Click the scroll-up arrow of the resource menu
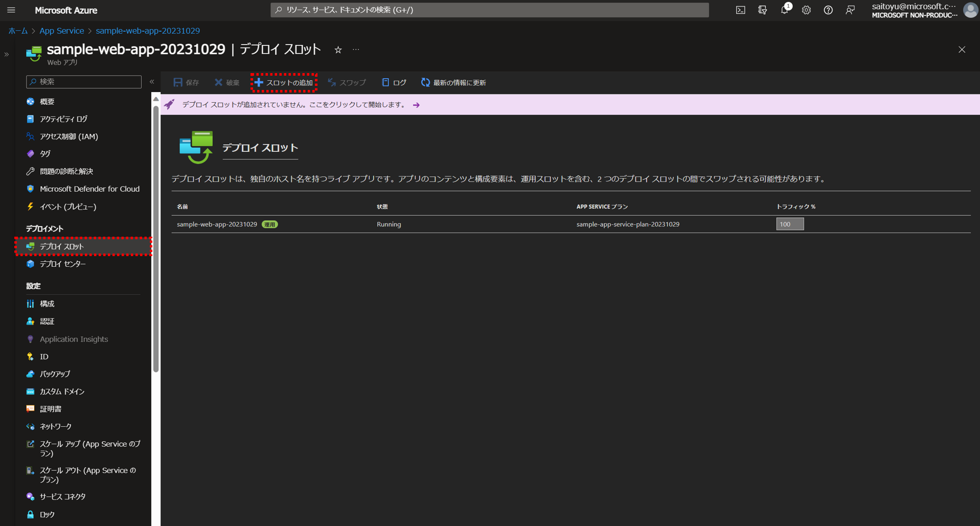The width and height of the screenshot is (980, 526). [x=156, y=99]
